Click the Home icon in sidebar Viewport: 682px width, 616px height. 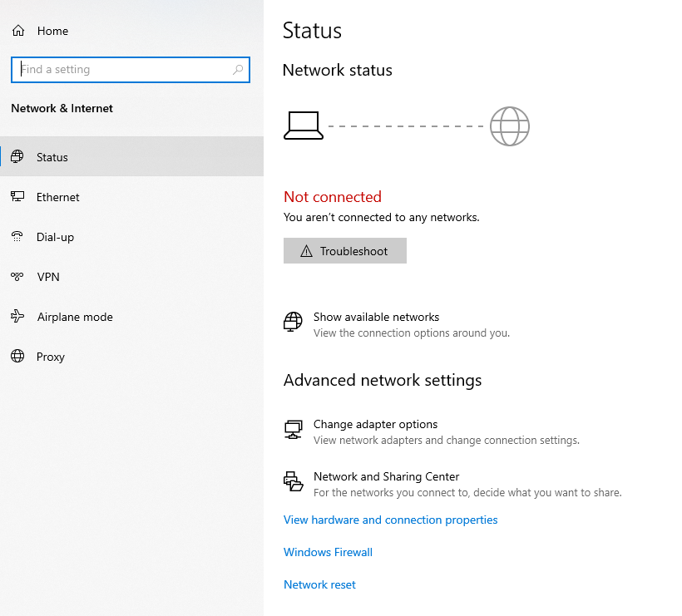pyautogui.click(x=17, y=31)
